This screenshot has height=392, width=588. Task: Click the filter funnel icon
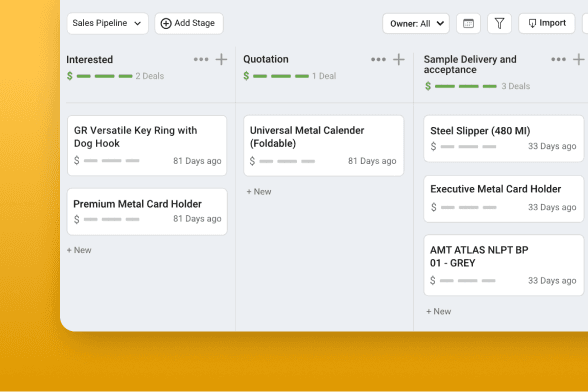499,23
